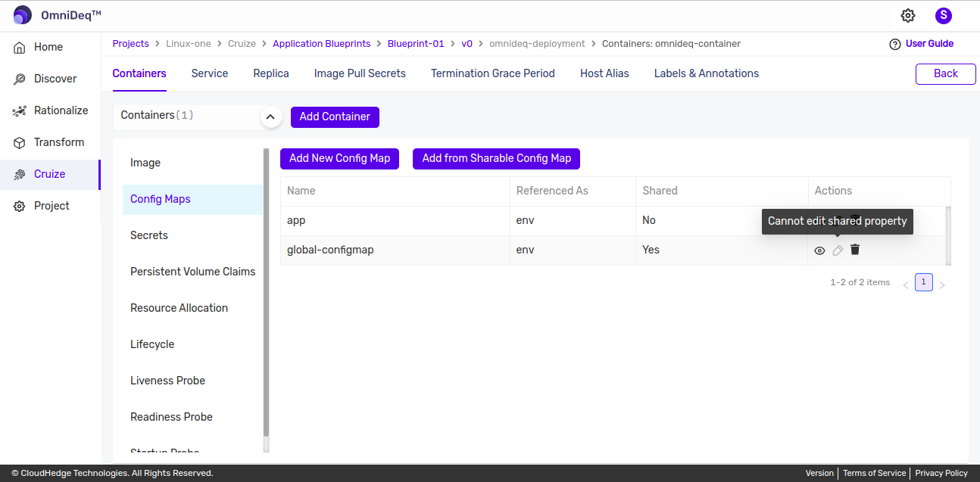Click the config map table scrollbar

coord(947,235)
